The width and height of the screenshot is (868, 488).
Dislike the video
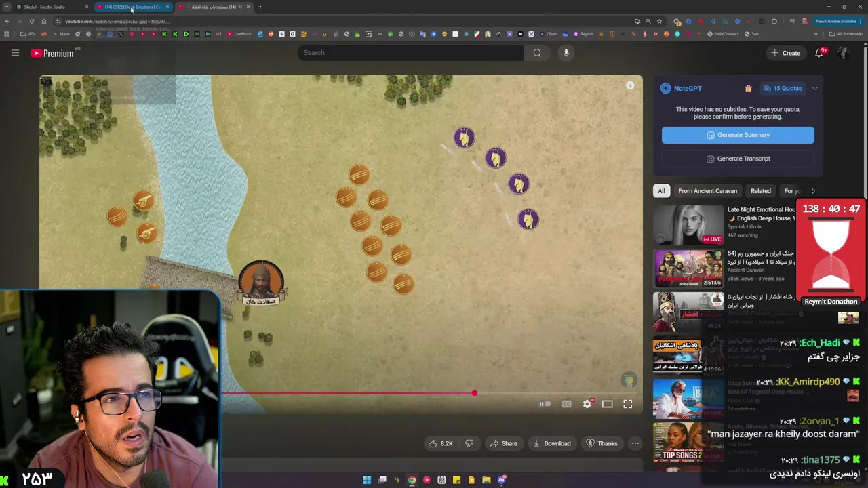[x=469, y=443]
